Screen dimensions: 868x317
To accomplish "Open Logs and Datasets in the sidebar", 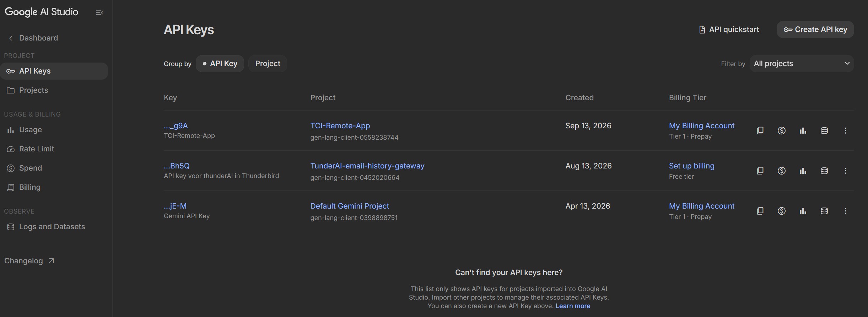I will point(54,227).
